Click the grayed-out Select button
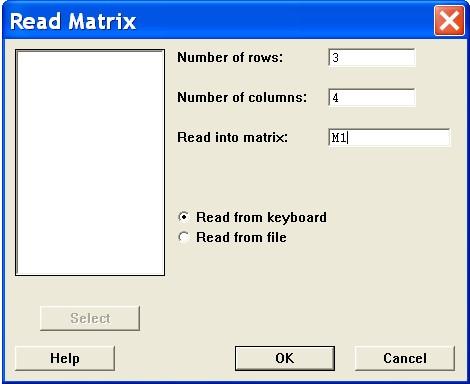 tap(90, 318)
